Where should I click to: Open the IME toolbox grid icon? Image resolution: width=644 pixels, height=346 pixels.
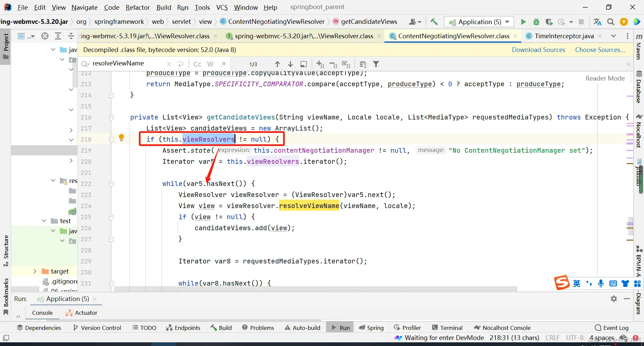point(638,284)
